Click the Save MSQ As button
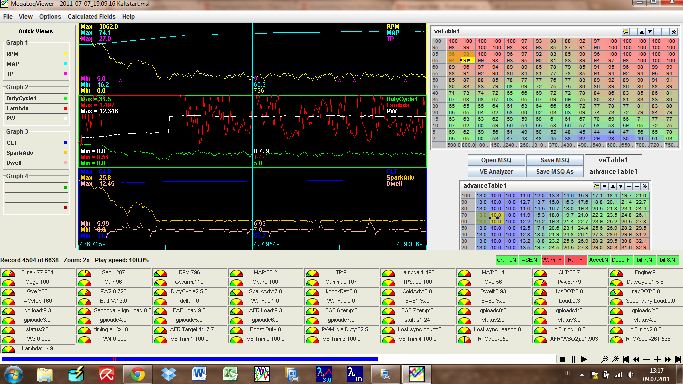Screen dimensions: 683x384 [555, 172]
